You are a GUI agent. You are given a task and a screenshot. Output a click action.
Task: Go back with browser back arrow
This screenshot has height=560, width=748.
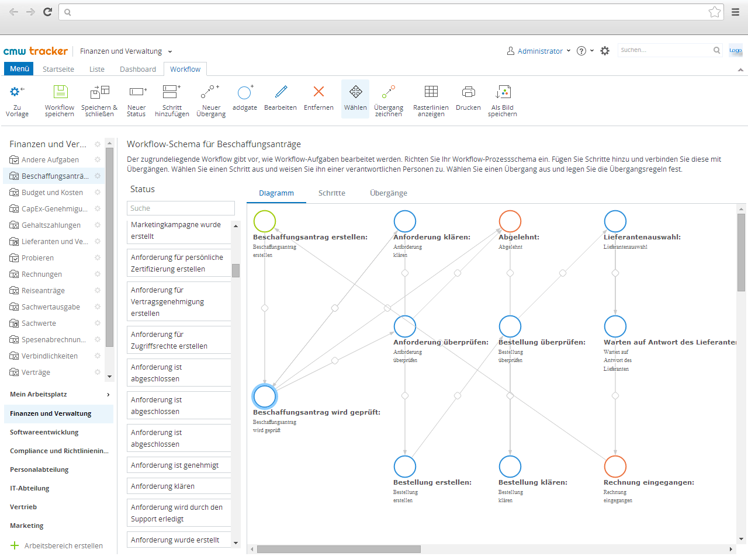13,12
